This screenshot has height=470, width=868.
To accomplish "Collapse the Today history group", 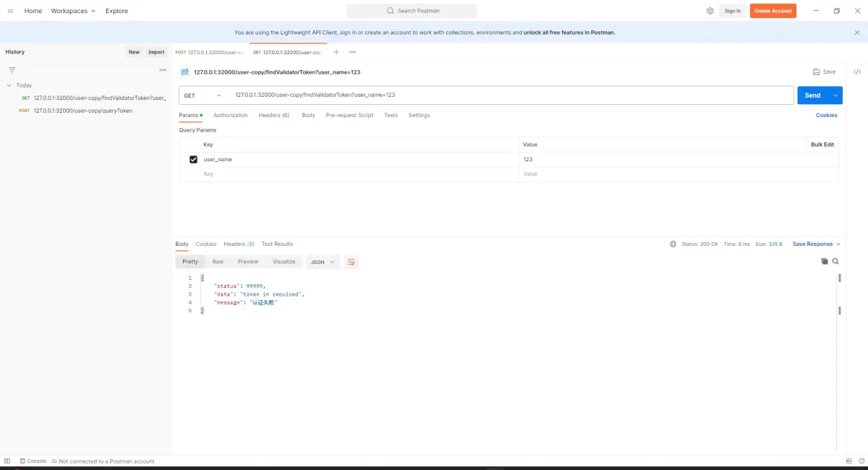I will coord(9,85).
